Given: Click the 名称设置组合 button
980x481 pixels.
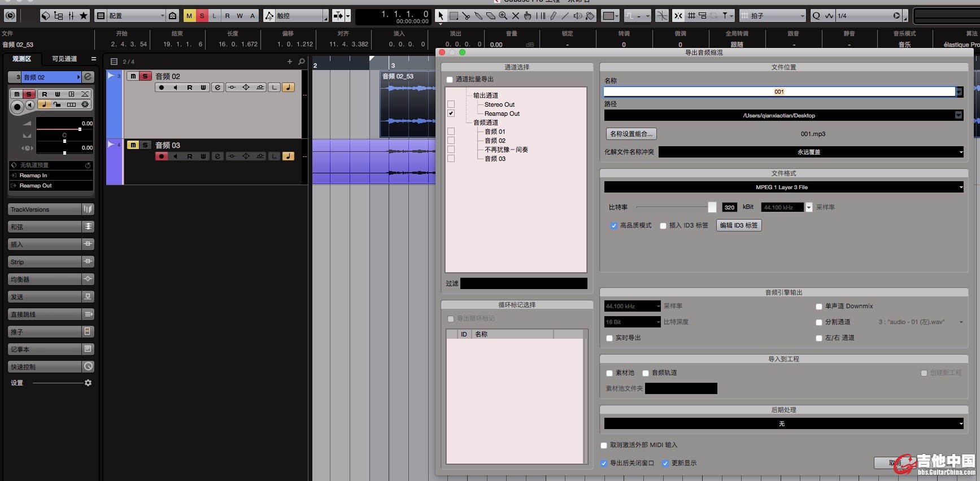Looking at the screenshot, I should [x=631, y=134].
